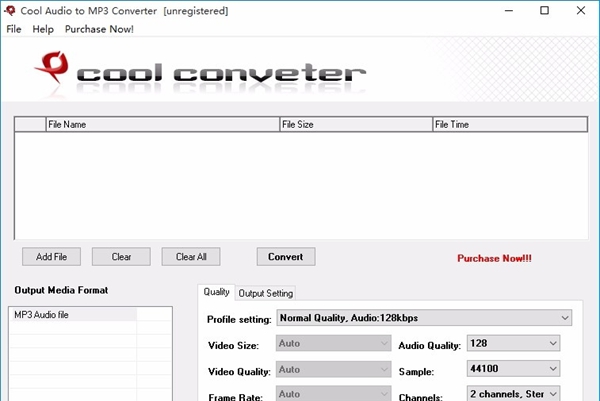
Task: Click the Cool Converter app icon in title bar
Action: (10, 11)
